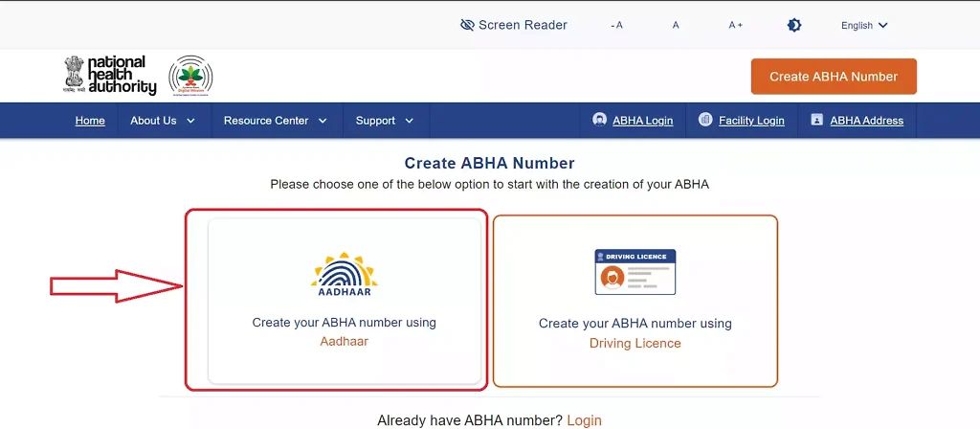Open the Facility Login link

(751, 121)
